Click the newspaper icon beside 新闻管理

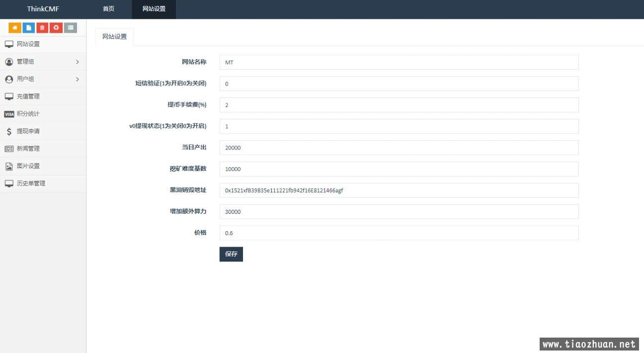click(x=9, y=149)
